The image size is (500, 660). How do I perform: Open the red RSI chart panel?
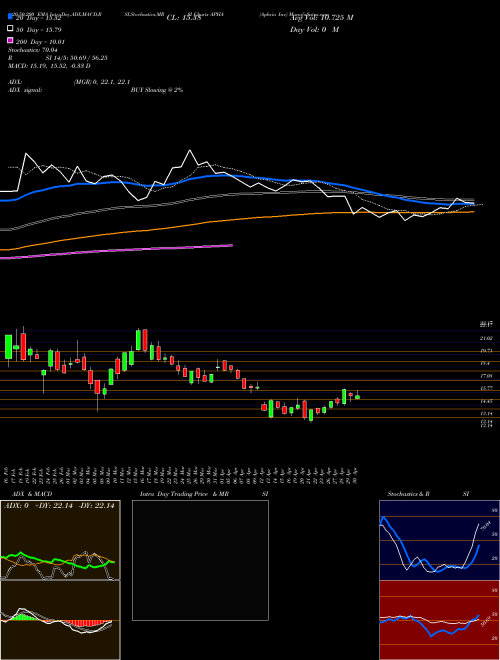pos(439,620)
